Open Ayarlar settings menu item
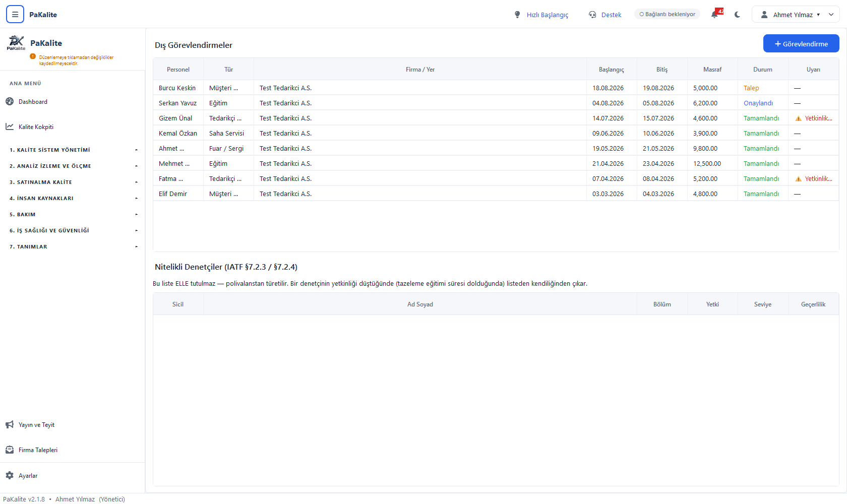Screen dimensions: 847x504 [x=28, y=476]
